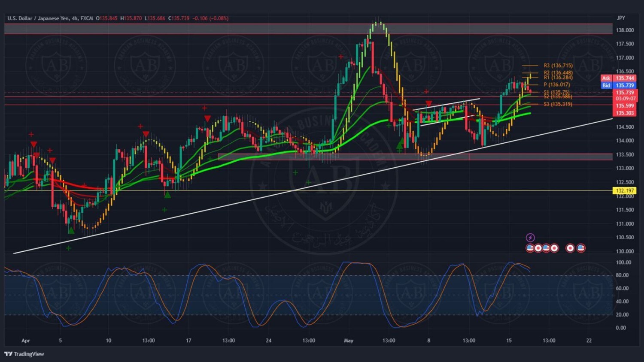Click the TradingView logo
Viewport: 644px width, 362px height.
(24, 354)
